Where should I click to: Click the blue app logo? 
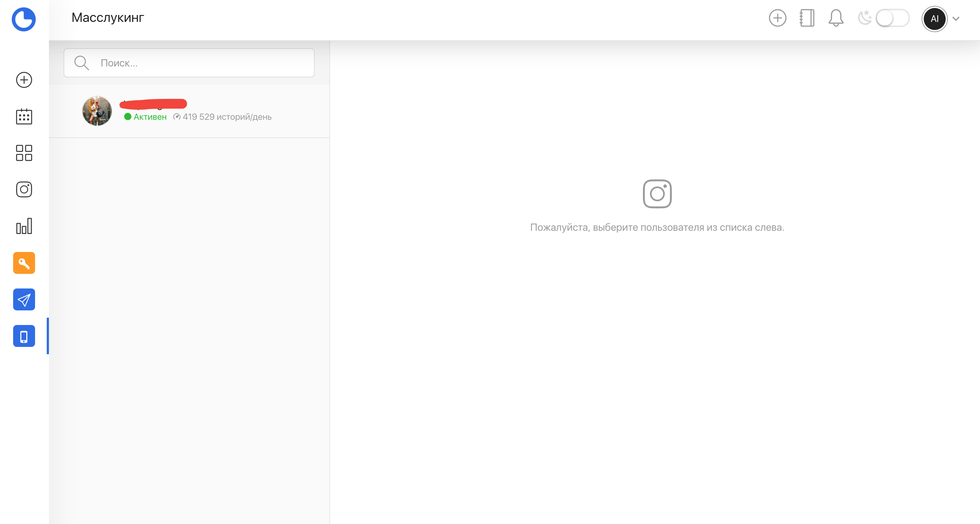click(x=24, y=19)
